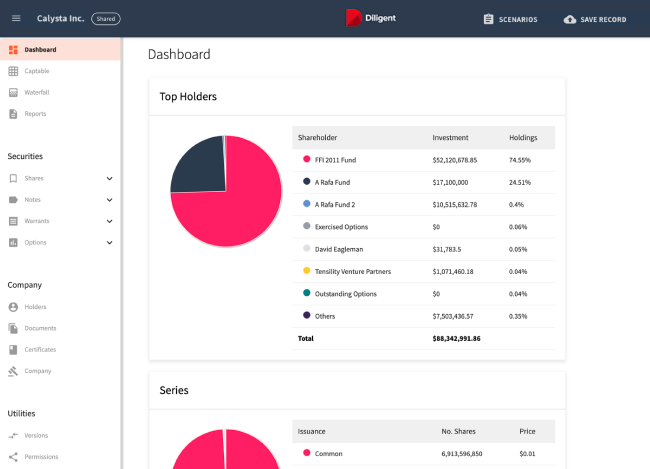Click the Reports document icon

point(13,114)
